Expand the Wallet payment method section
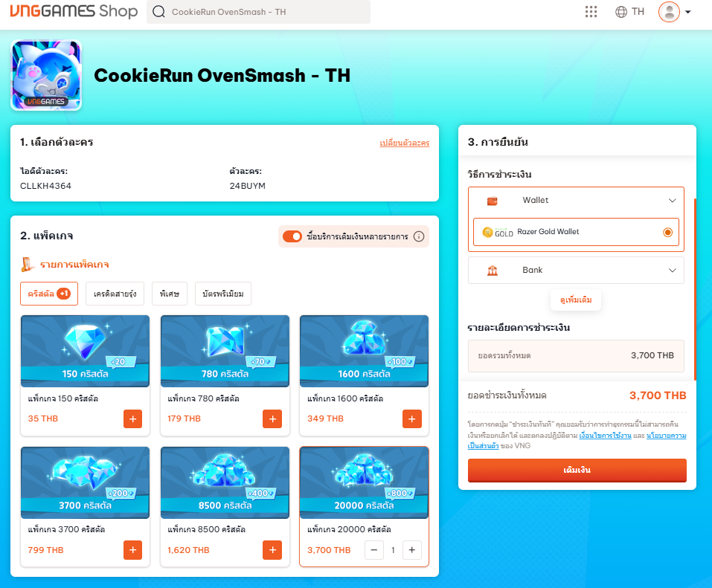Image resolution: width=712 pixels, height=588 pixels. pyautogui.click(x=576, y=201)
